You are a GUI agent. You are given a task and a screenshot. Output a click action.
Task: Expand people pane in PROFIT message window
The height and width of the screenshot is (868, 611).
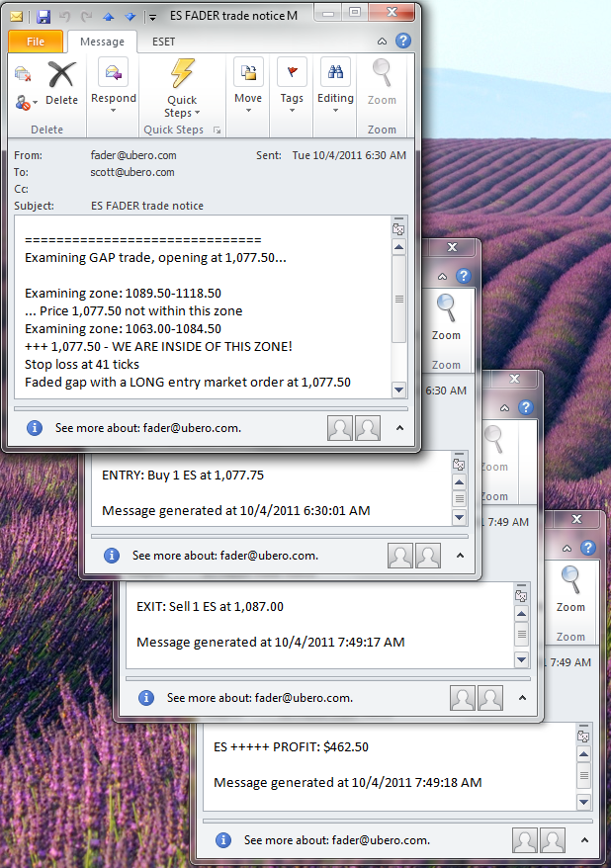pos(584,840)
